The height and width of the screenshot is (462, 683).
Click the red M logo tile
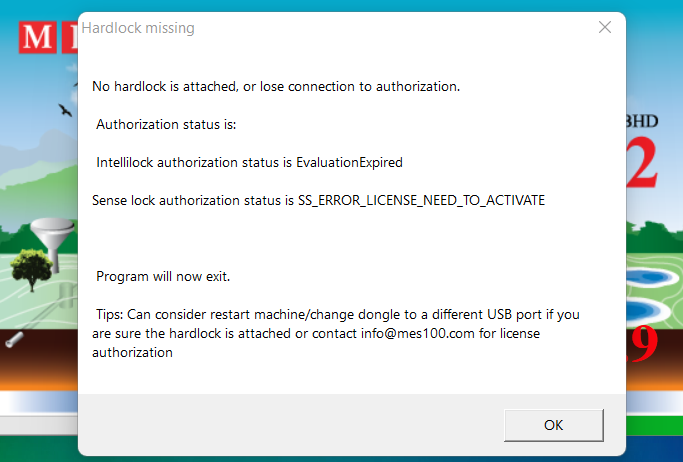coord(37,37)
